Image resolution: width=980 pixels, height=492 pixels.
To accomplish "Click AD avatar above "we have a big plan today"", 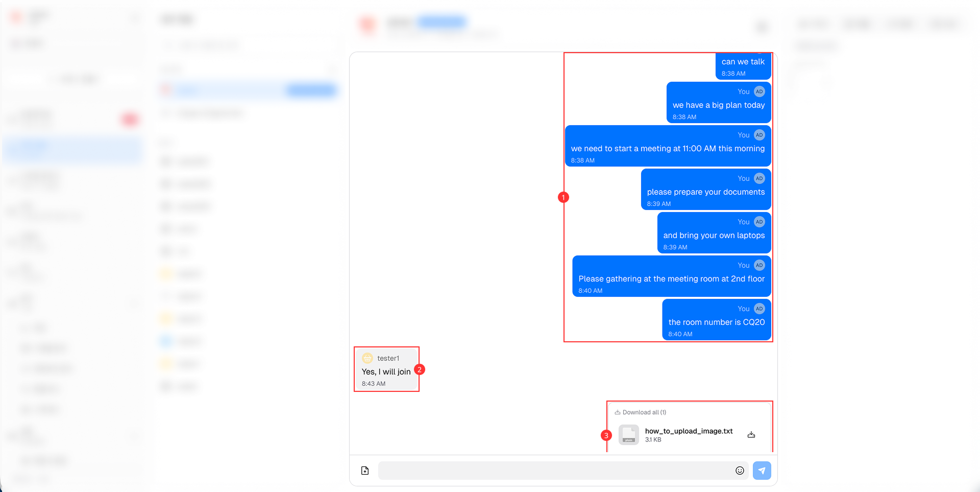I will (759, 91).
